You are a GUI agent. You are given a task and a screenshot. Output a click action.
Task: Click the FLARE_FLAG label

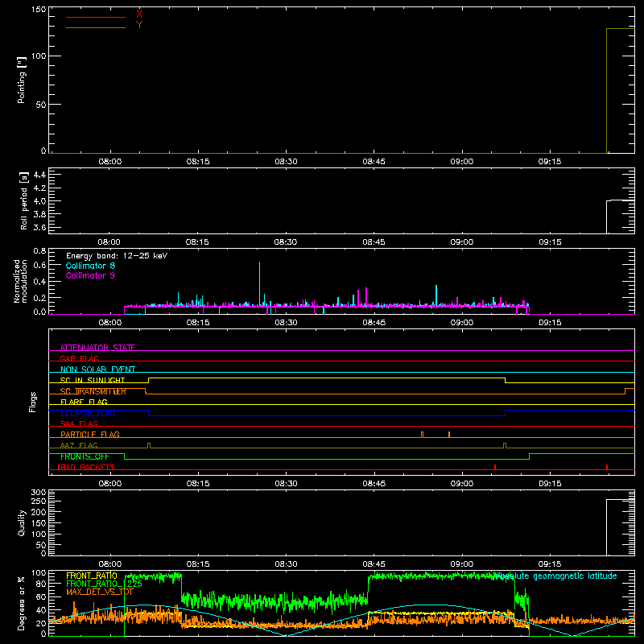coord(84,402)
